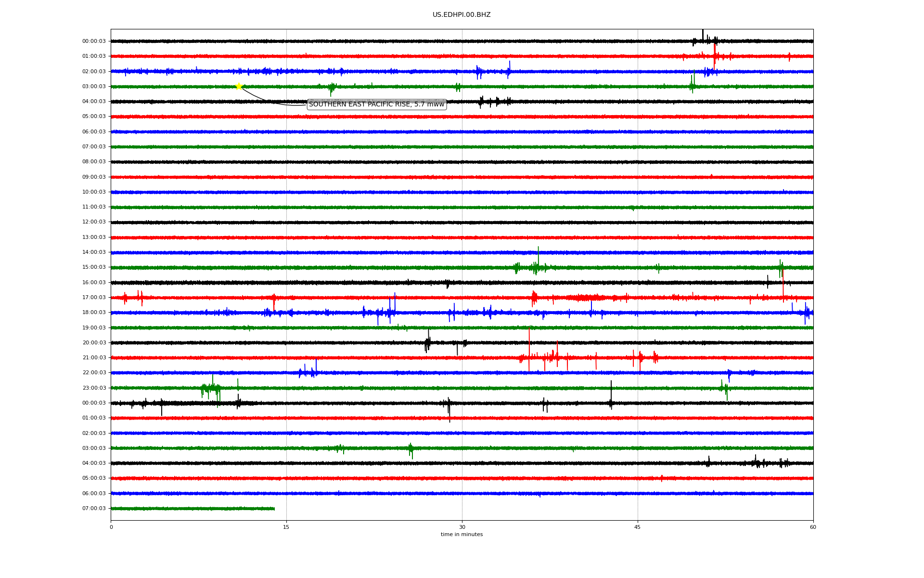Click the 07:00:03 label beside the short unfinished green trace

[x=94, y=508]
